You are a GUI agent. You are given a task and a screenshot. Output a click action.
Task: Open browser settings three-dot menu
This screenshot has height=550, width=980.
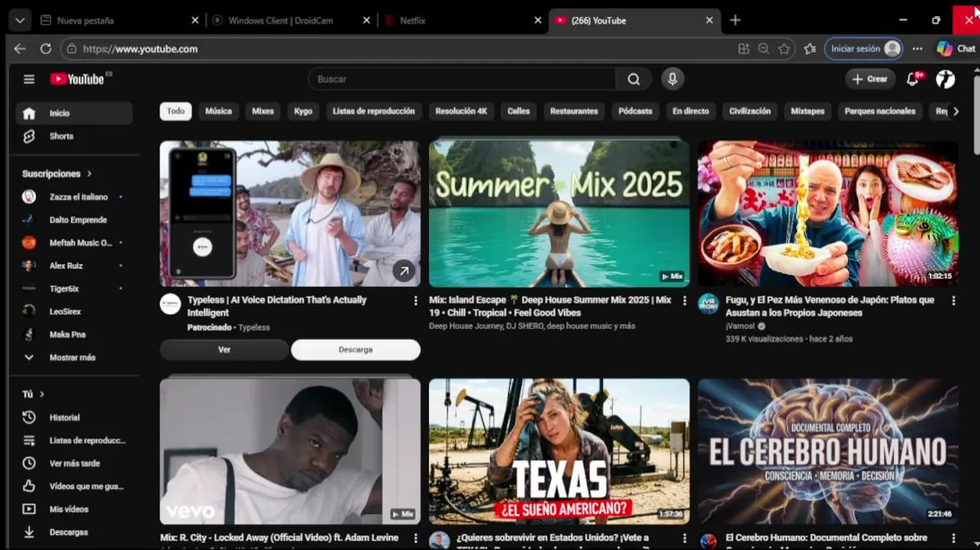tap(917, 48)
